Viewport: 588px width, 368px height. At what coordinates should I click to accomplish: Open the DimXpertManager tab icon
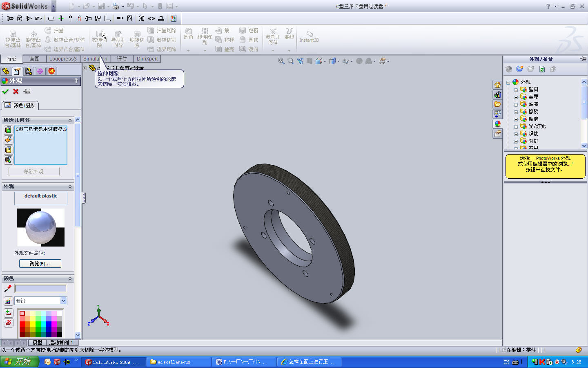pos(40,71)
